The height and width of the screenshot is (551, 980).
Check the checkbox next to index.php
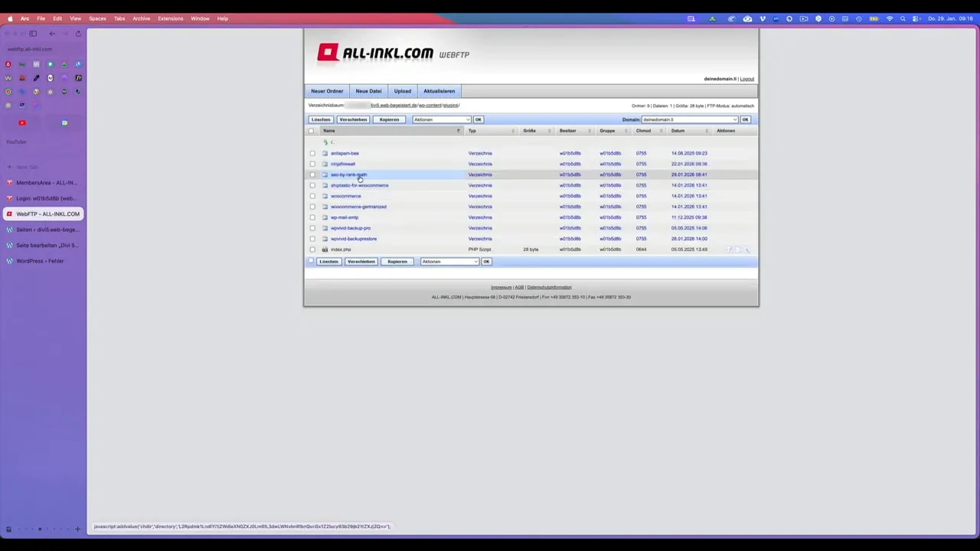tap(312, 249)
